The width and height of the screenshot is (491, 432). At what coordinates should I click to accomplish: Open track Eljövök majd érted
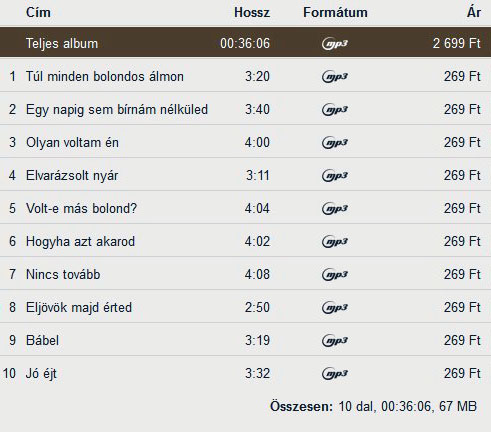[79, 307]
